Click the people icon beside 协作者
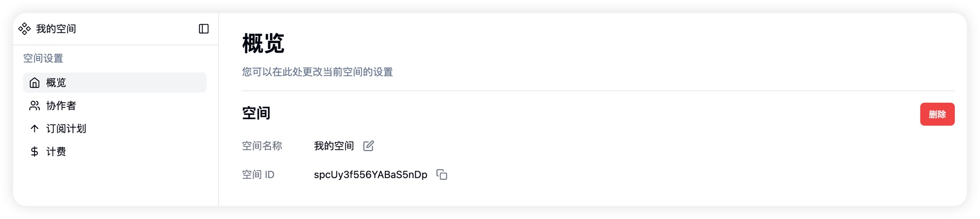This screenshot has width=980, height=219. point(34,105)
